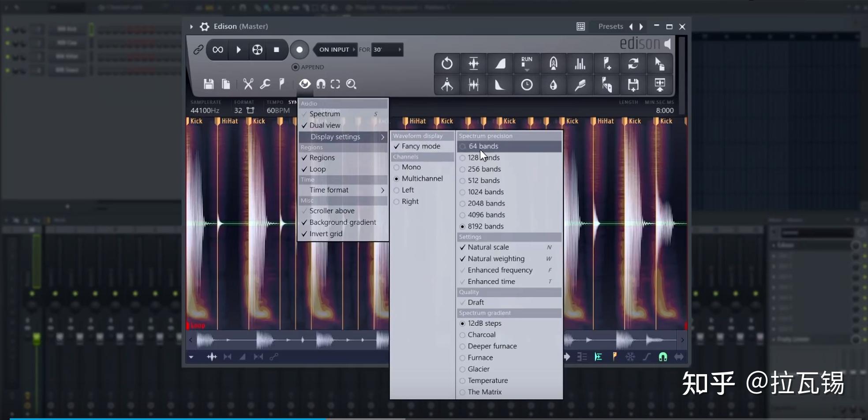Image resolution: width=868 pixels, height=420 pixels.
Task: Open the select bracket menu
Action: coord(335,84)
